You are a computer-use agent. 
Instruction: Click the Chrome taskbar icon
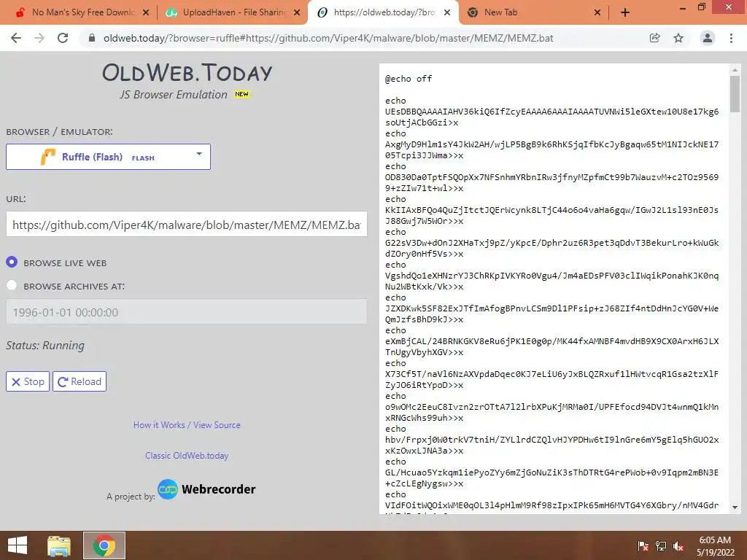pyautogui.click(x=104, y=545)
